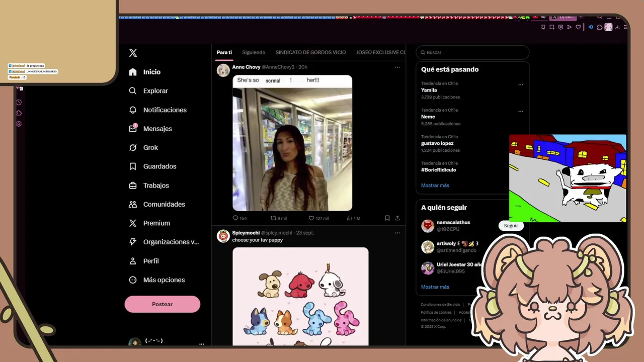Reply to the post with 154 comments
Viewport: 644px width, 362px height.
point(239,218)
